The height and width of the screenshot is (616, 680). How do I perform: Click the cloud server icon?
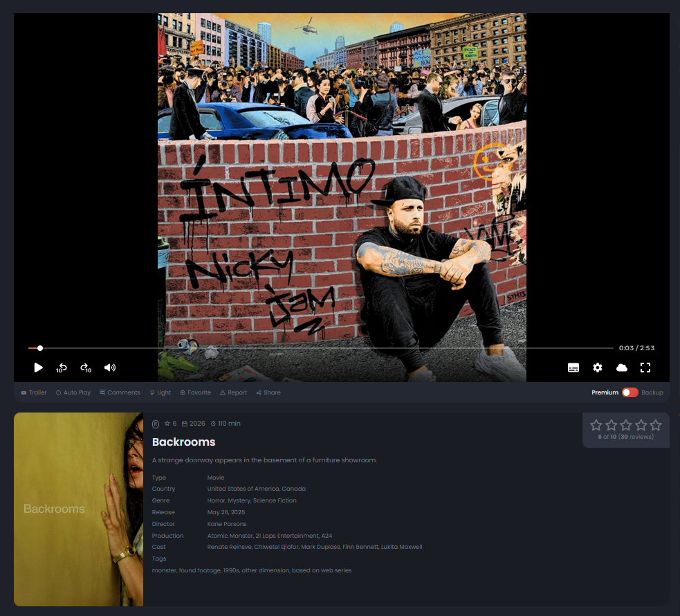tap(622, 368)
